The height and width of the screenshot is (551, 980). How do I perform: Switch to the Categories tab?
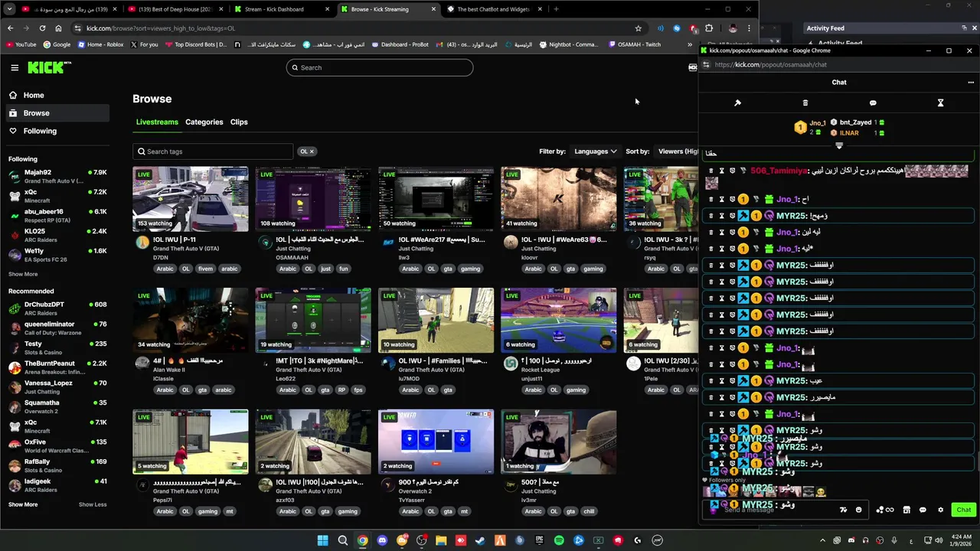pyautogui.click(x=204, y=122)
